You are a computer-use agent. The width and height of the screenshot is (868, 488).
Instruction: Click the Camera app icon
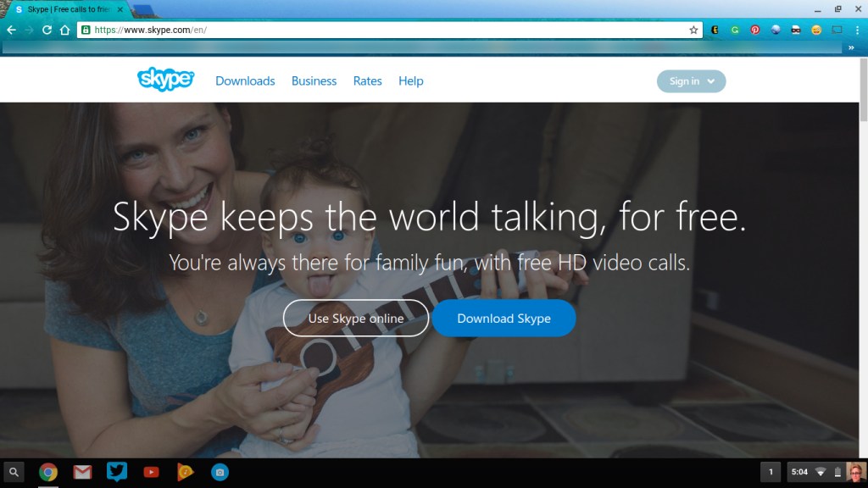pyautogui.click(x=220, y=472)
